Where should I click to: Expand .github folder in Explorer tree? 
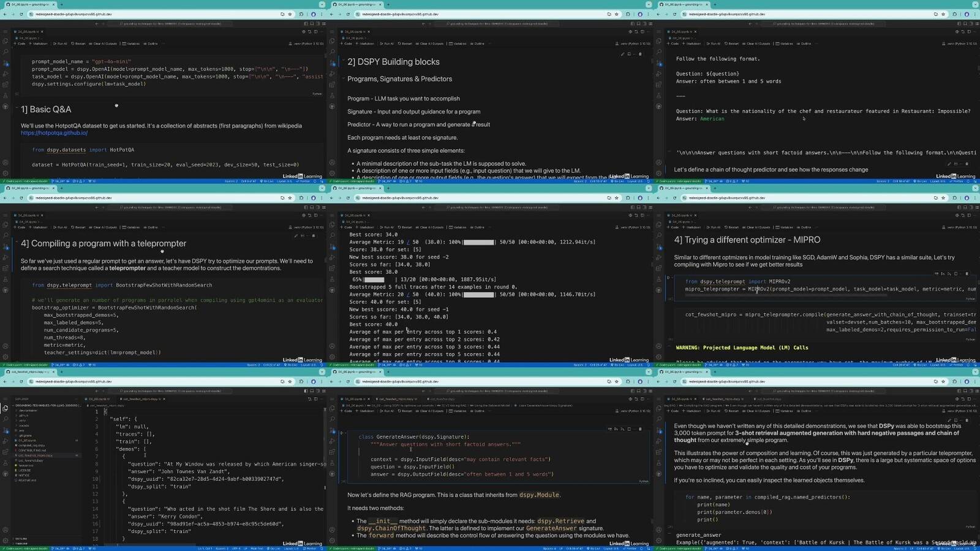[23, 416]
